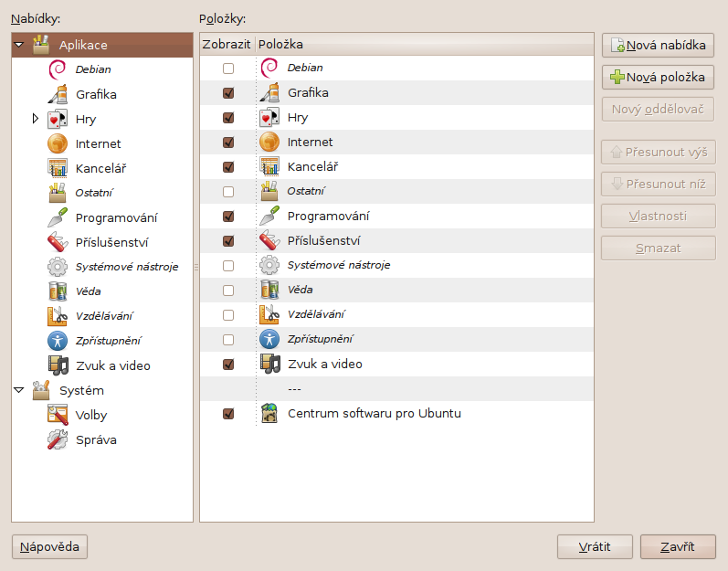Uncheck the Grafika show checkbox
Viewport: 728px width, 571px height.
coord(228,93)
